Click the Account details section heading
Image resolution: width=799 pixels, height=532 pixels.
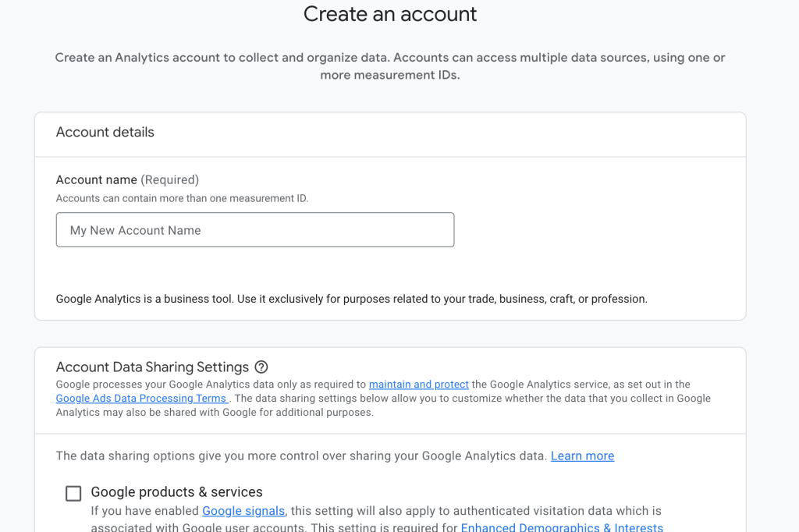pyautogui.click(x=105, y=133)
